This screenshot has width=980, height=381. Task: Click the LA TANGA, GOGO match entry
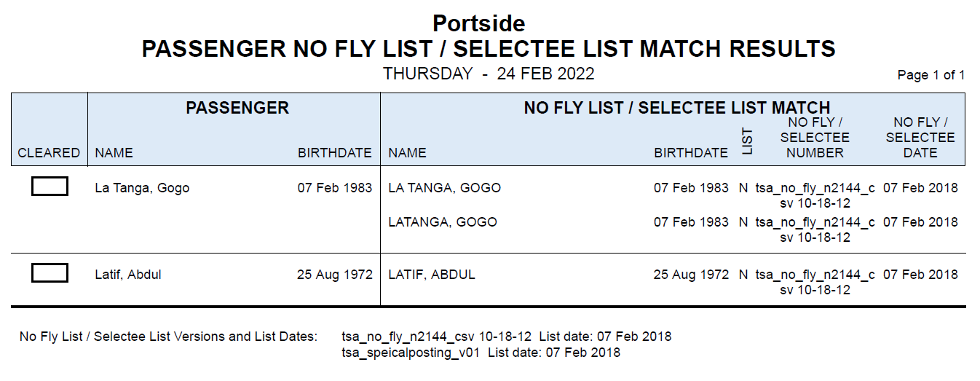(x=444, y=188)
